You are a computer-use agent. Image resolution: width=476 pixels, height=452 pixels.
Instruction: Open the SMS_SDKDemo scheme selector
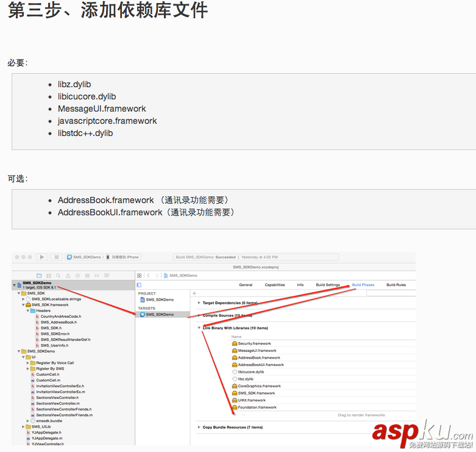(84, 257)
